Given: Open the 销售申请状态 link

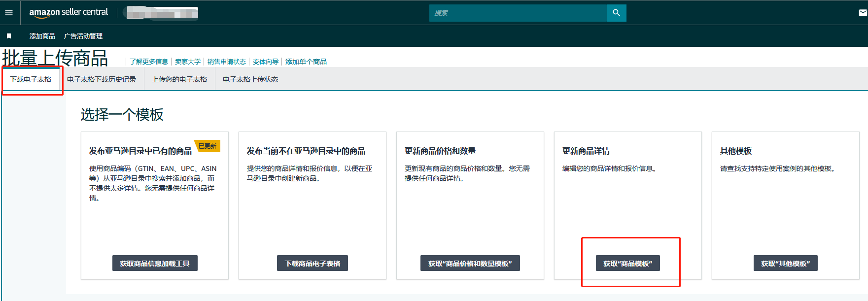Looking at the screenshot, I should (x=227, y=62).
